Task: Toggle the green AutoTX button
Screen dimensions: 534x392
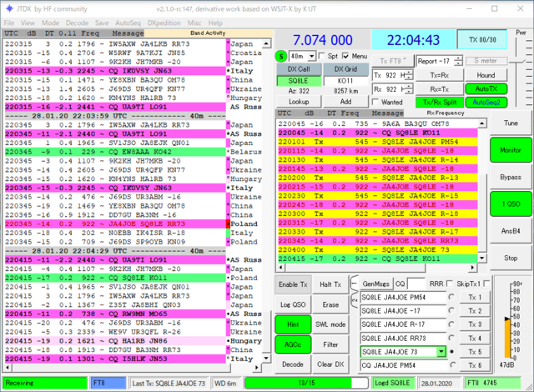Action: [x=486, y=88]
